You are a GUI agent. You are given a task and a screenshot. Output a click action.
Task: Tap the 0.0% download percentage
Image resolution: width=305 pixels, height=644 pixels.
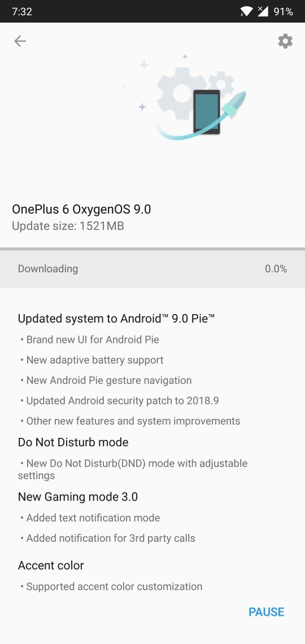(x=276, y=268)
